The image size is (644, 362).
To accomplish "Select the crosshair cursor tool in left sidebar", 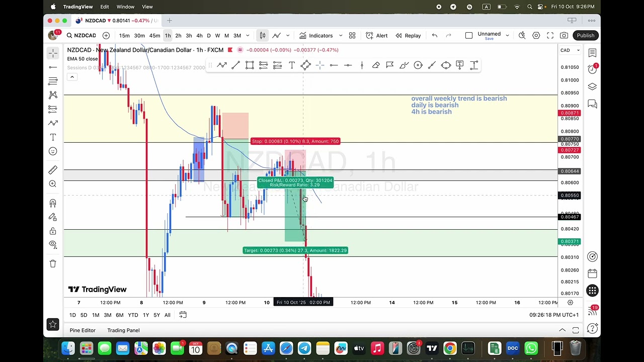I will pos(53,53).
